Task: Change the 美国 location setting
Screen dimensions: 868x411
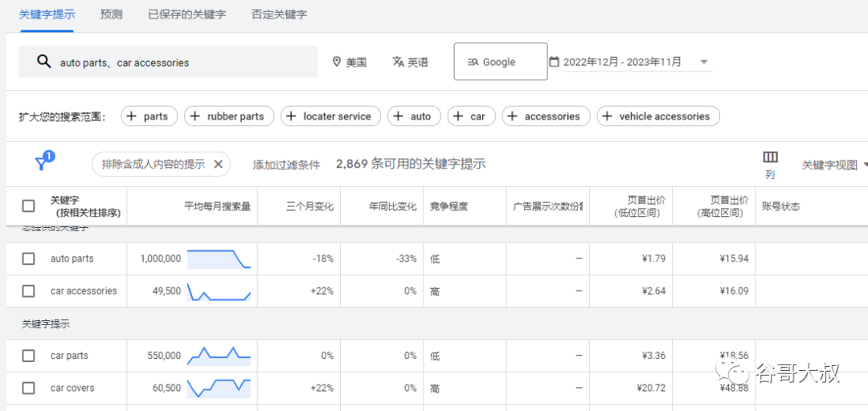Action: tap(350, 62)
